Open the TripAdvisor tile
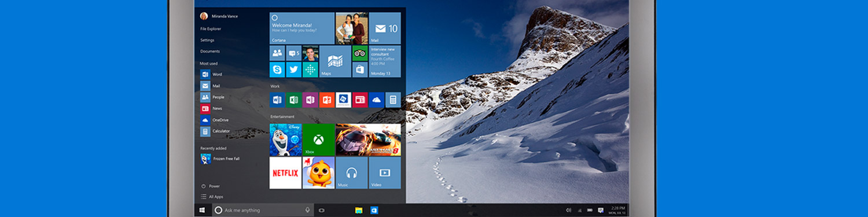The height and width of the screenshot is (217, 868). 360,54
